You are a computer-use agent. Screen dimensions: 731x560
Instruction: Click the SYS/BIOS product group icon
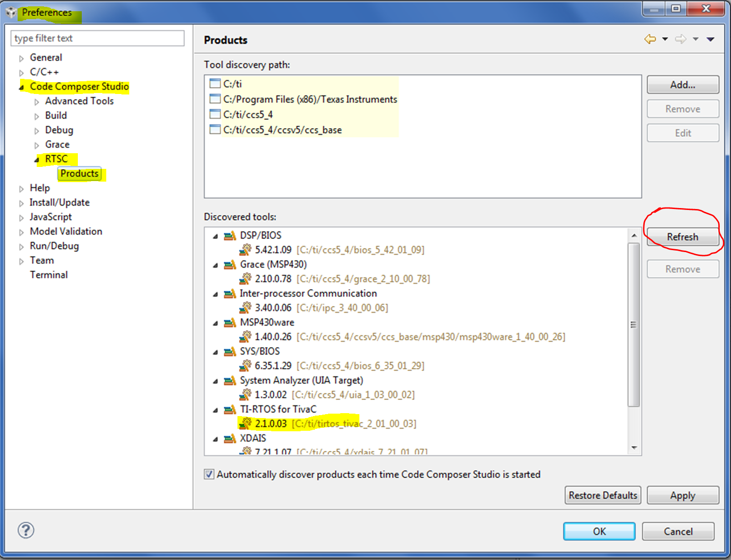pos(230,351)
